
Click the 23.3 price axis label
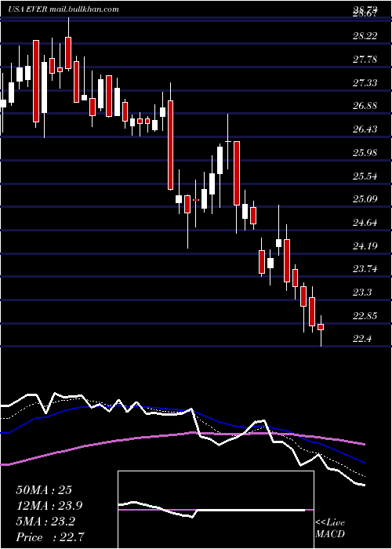[x=362, y=293]
